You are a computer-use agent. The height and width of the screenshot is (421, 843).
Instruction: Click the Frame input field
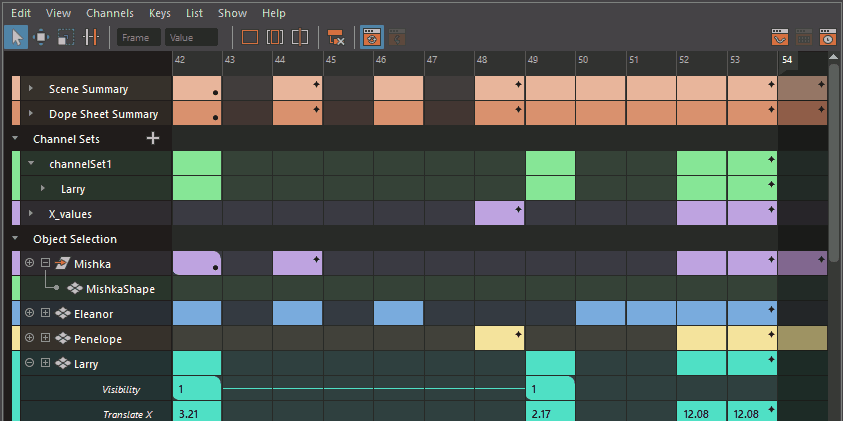[139, 38]
